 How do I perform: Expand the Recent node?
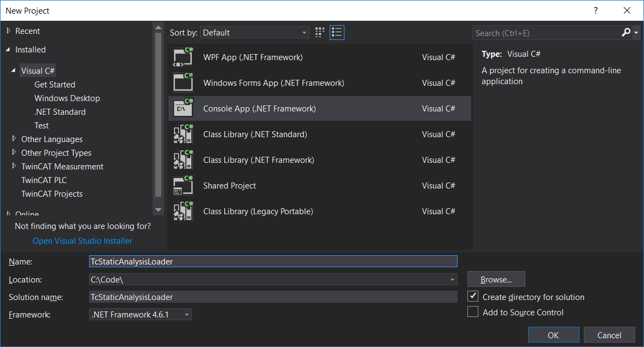[x=9, y=31]
